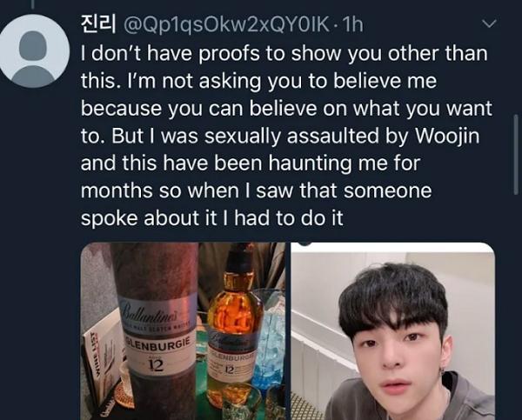Screen dimensions: 522x420
Task: Click the white wall background in the right photo
Action: pyautogui.click(x=317, y=286)
